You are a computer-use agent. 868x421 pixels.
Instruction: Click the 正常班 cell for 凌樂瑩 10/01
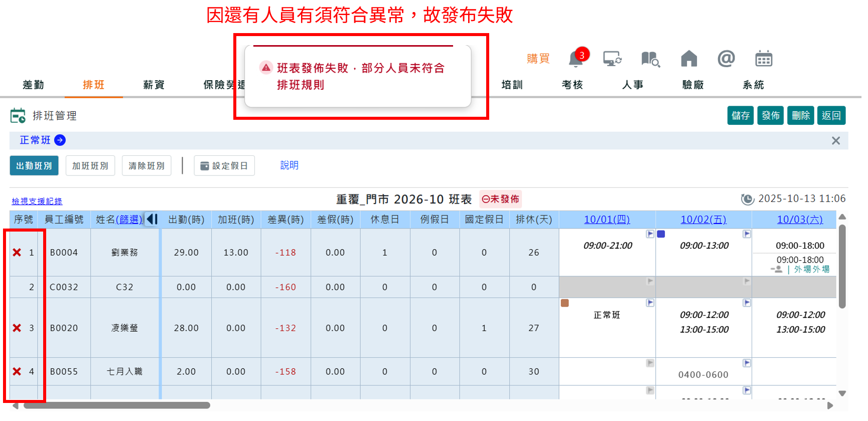607,315
